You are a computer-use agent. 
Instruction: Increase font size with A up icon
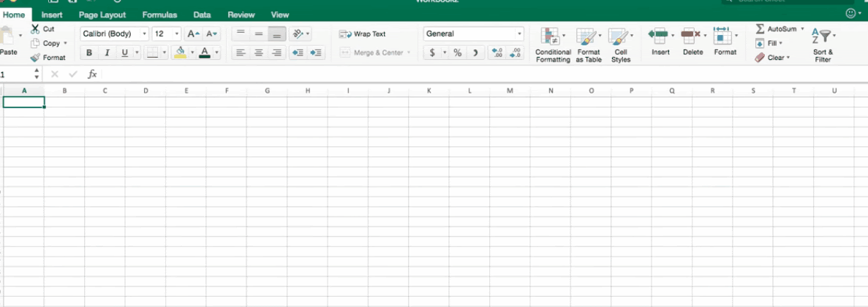pyautogui.click(x=193, y=34)
